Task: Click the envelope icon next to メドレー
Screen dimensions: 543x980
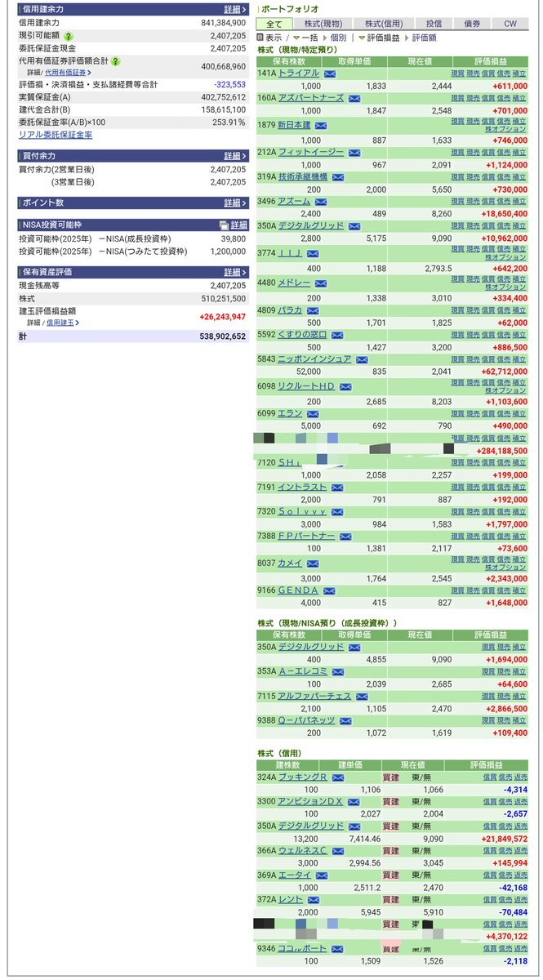Action: (x=321, y=283)
